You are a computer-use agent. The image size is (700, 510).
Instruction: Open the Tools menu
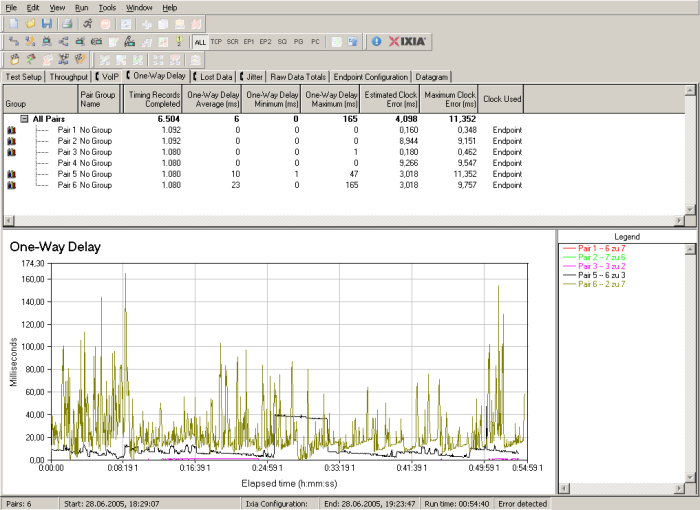click(x=106, y=7)
